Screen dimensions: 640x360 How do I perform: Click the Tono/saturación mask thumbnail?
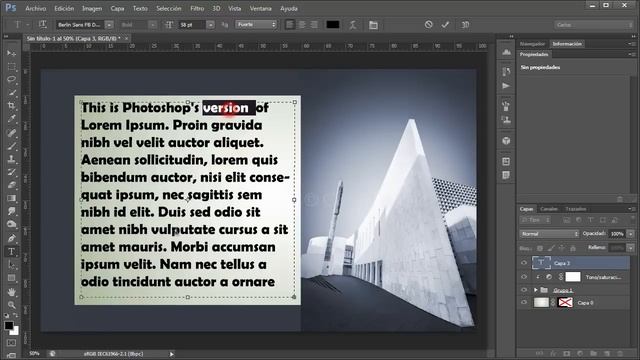[573, 277]
